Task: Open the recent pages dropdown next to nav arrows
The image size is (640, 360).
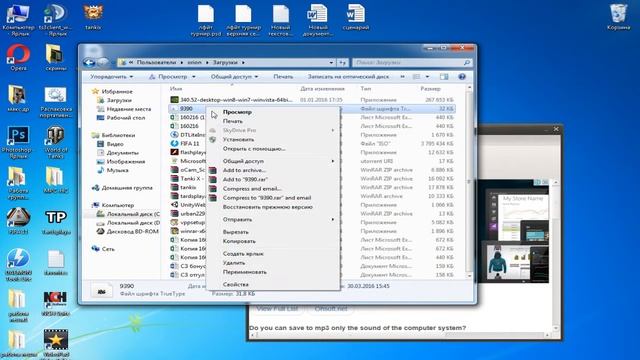Action: point(113,62)
